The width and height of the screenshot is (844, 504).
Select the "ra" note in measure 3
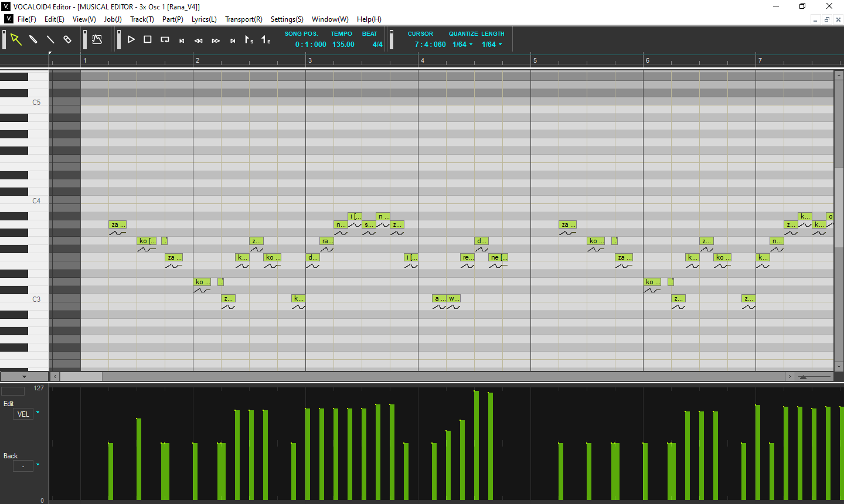pyautogui.click(x=326, y=241)
